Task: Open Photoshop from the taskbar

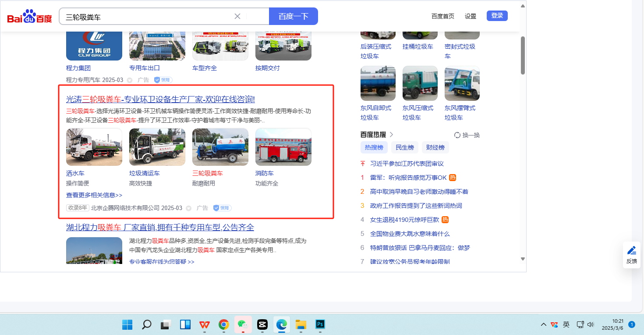Action: tap(320, 324)
